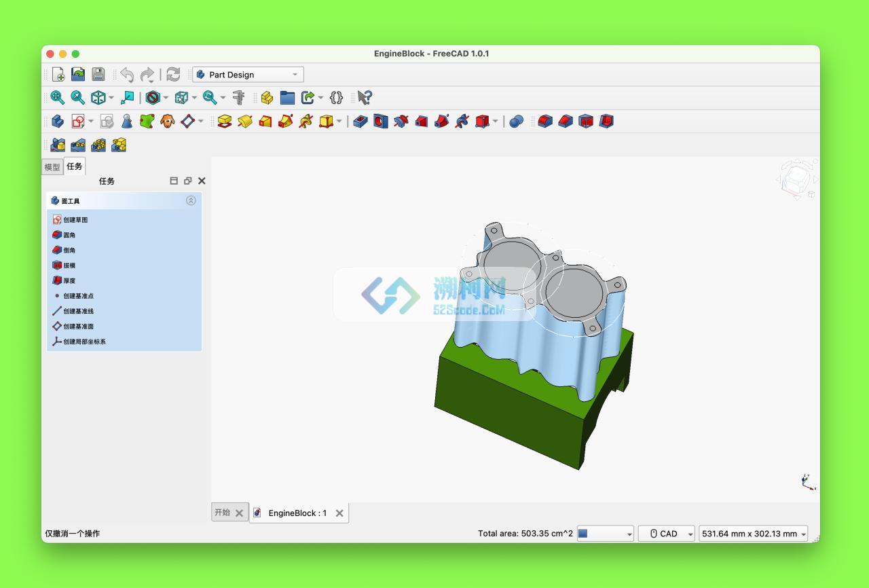Click the Create body icon
Image resolution: width=869 pixels, height=588 pixels.
click(58, 122)
